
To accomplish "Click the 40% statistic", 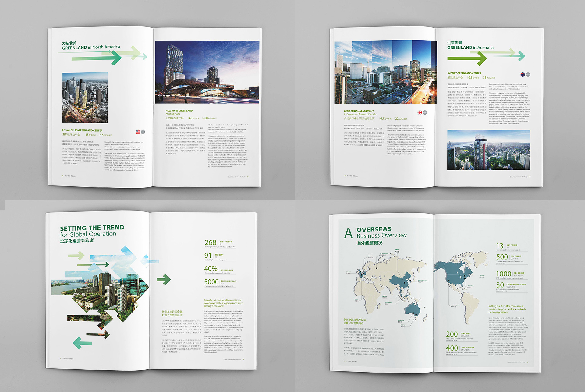I will [211, 269].
